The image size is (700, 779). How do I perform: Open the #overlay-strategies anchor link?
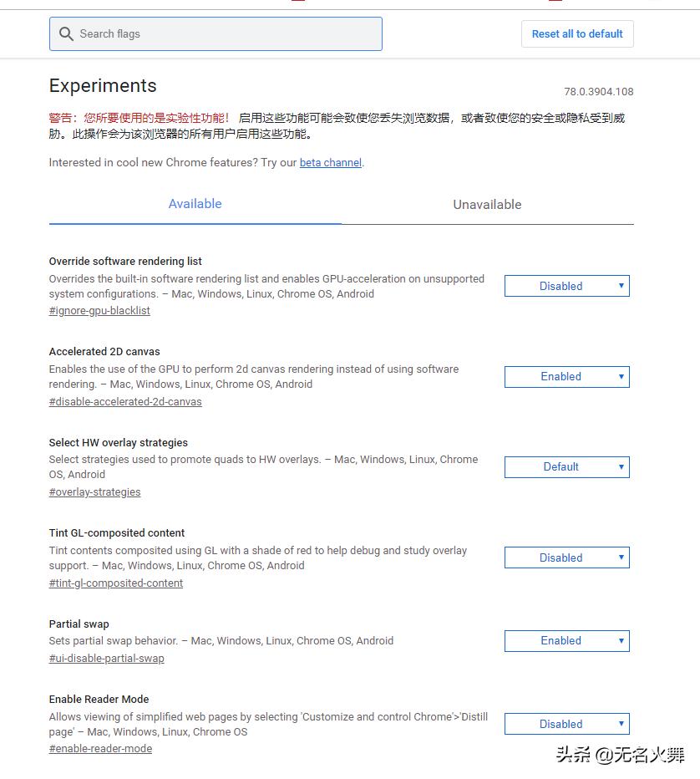click(94, 492)
